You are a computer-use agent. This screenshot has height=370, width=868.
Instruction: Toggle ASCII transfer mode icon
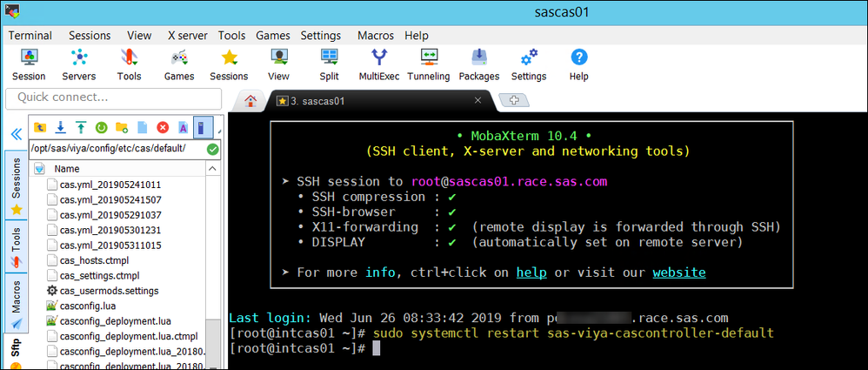pos(183,128)
